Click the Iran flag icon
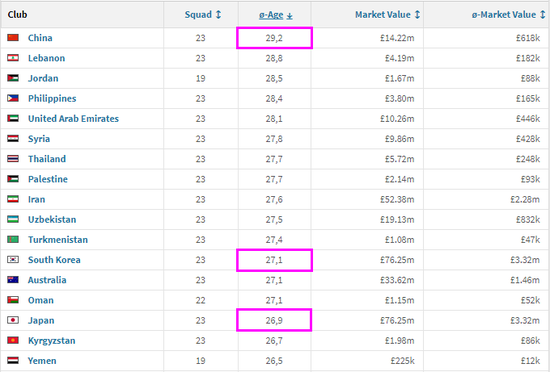The height and width of the screenshot is (372, 550). (x=13, y=199)
